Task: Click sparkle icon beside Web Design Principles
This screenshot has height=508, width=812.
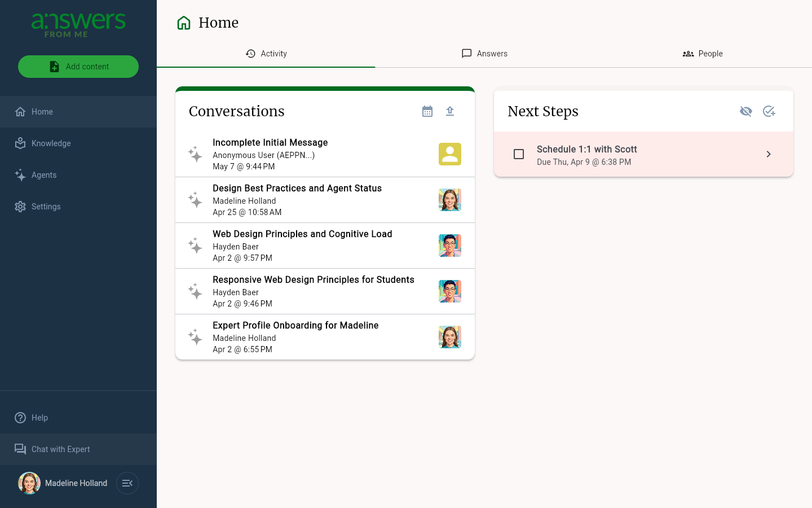Action: pos(195,246)
